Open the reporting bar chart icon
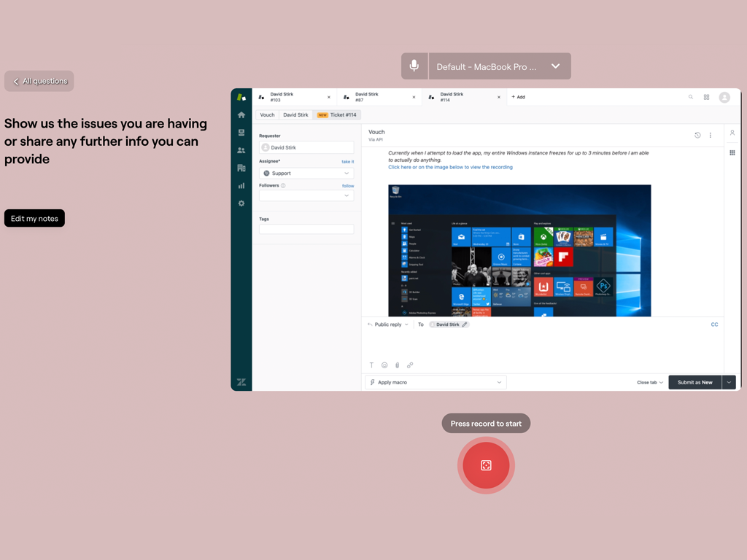747x560 pixels. 241,186
